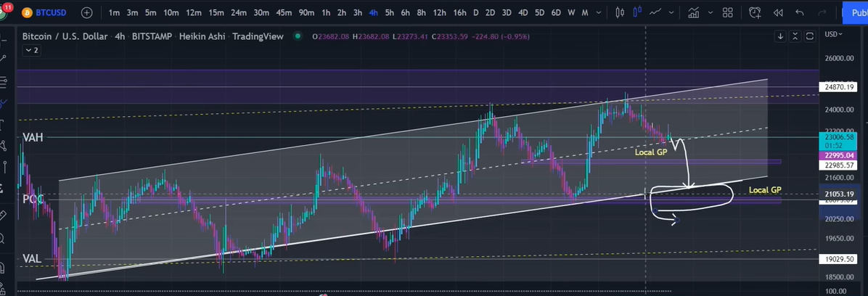Select the 10m timeframe

point(171,12)
